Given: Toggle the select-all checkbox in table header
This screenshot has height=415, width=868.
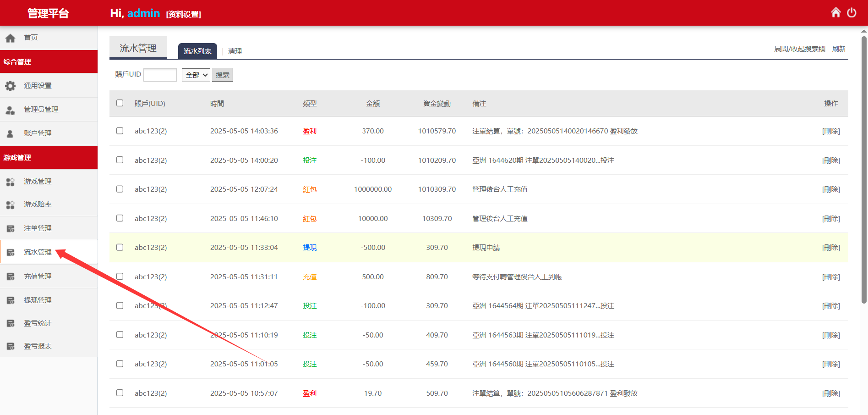Looking at the screenshot, I should [120, 103].
